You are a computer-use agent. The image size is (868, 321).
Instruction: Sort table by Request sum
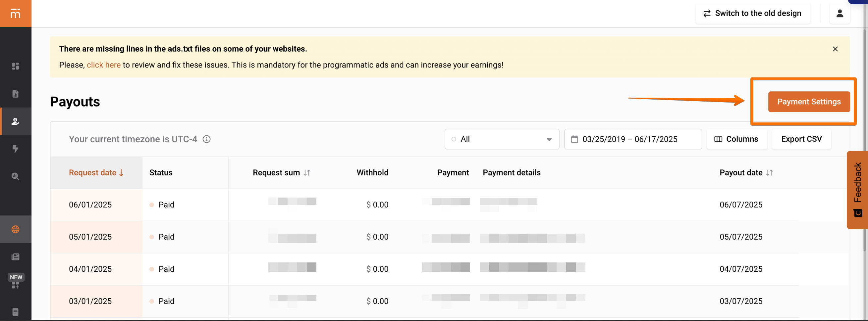[281, 173]
